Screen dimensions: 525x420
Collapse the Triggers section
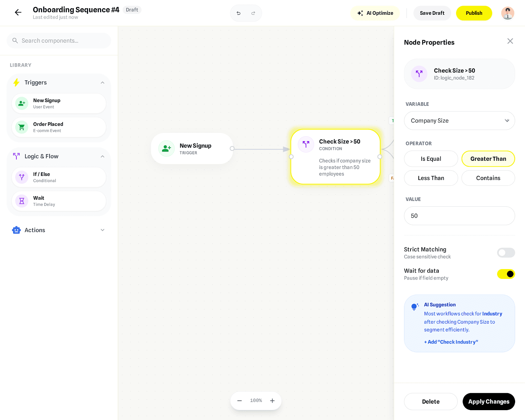102,82
